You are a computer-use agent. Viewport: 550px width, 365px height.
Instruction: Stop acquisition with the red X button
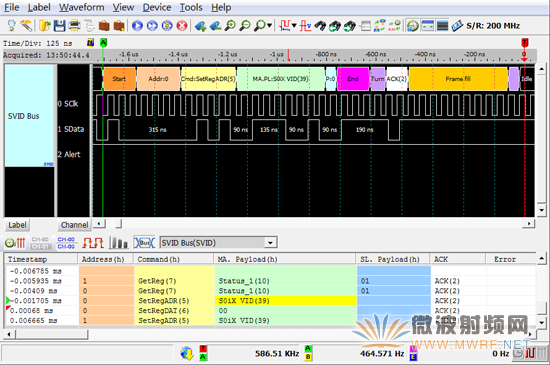coord(182,26)
